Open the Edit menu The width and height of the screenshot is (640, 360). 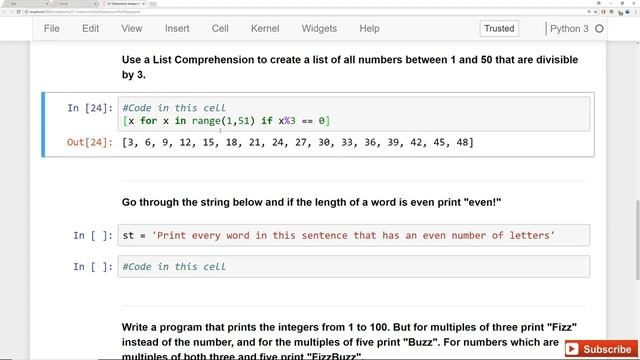90,29
